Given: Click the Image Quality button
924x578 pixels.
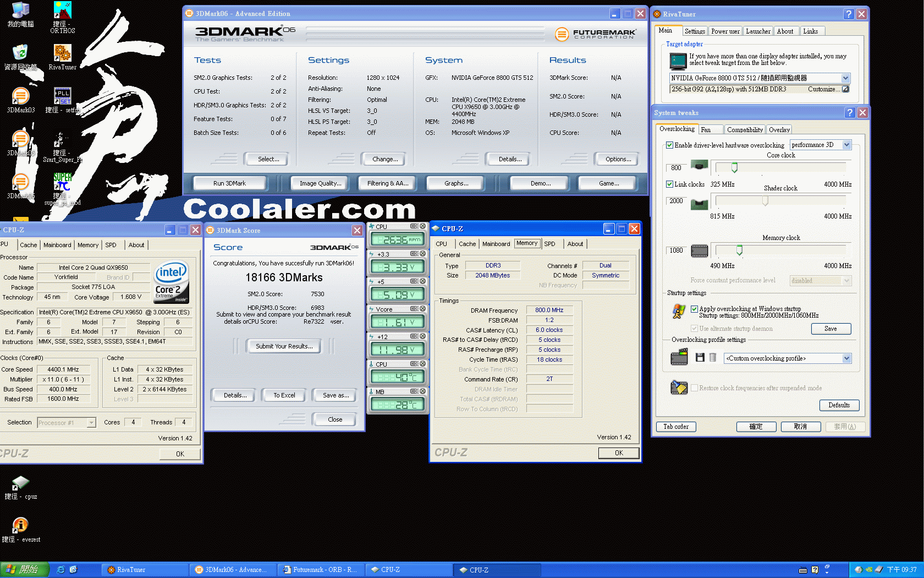Looking at the screenshot, I should point(320,183).
